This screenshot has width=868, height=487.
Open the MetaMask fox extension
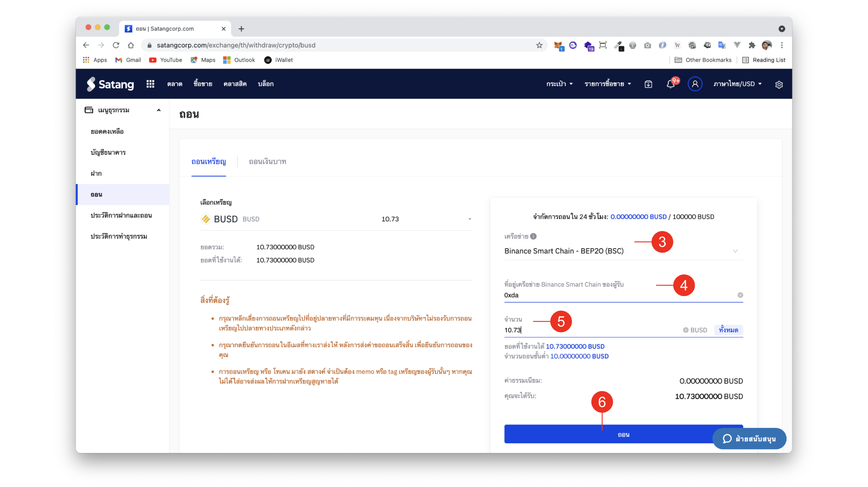tap(558, 45)
